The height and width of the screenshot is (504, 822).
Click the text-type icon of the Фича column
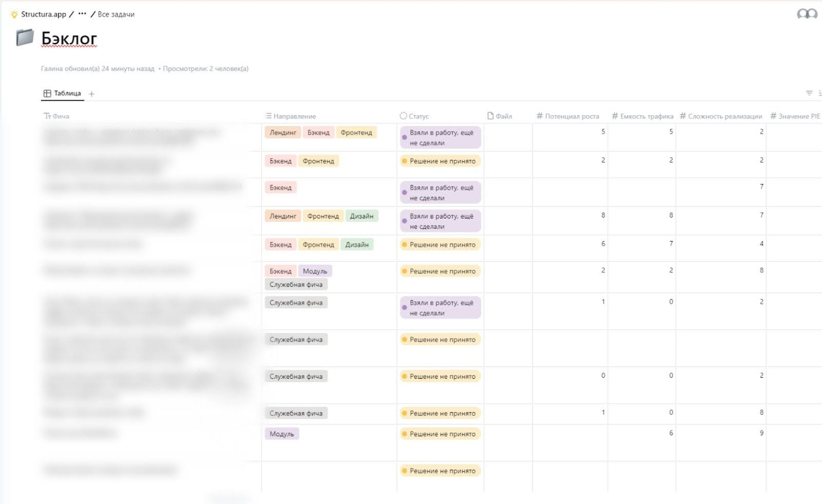(x=47, y=116)
